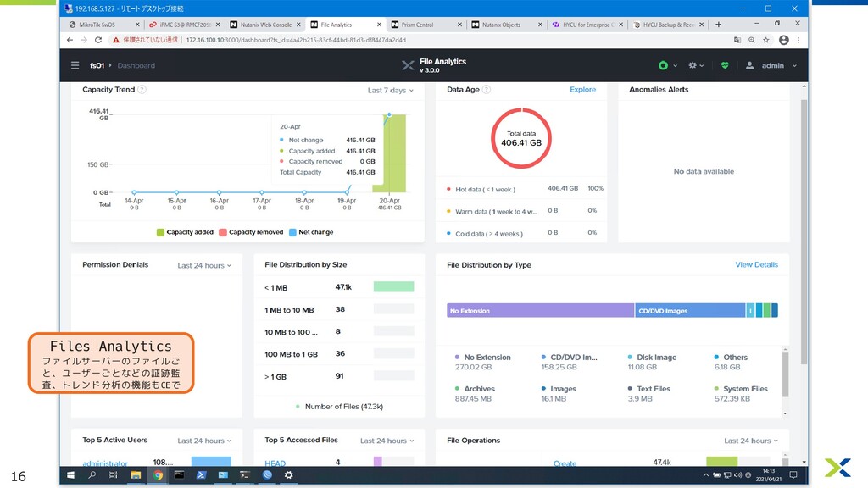Toggle Capacity removed legend item
This screenshot has height=488, width=868.
pyautogui.click(x=251, y=232)
